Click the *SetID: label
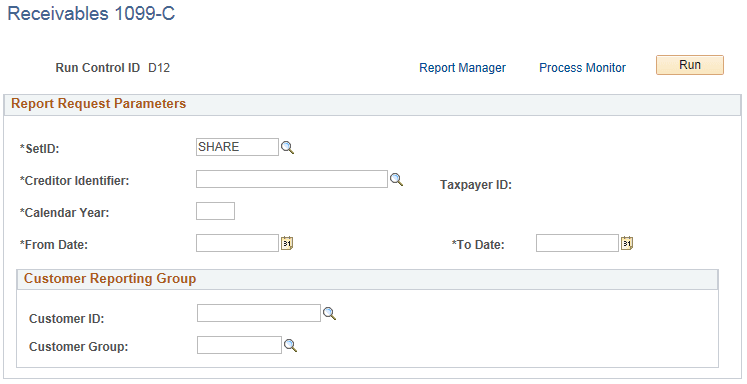Image resolution: width=747 pixels, height=384 pixels. point(40,149)
